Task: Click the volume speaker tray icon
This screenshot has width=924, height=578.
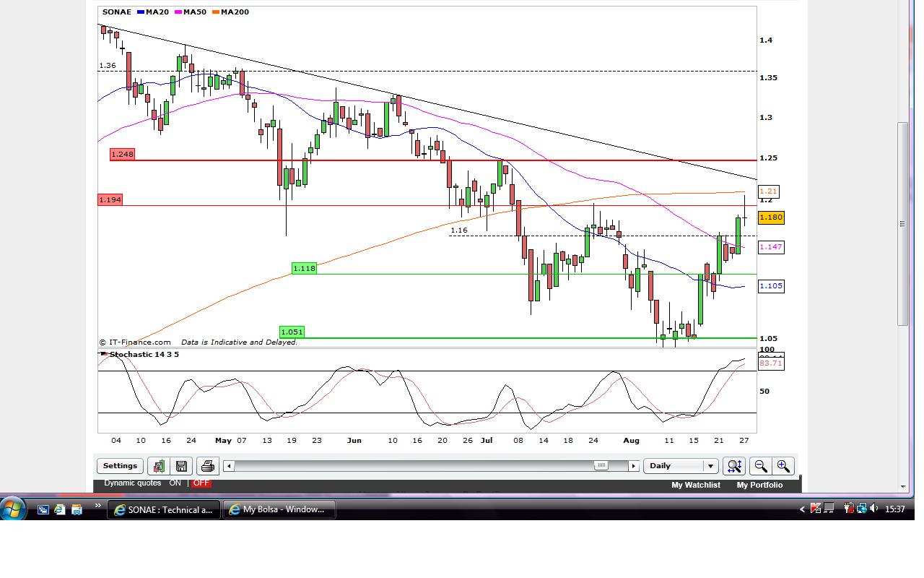Action: tap(874, 509)
